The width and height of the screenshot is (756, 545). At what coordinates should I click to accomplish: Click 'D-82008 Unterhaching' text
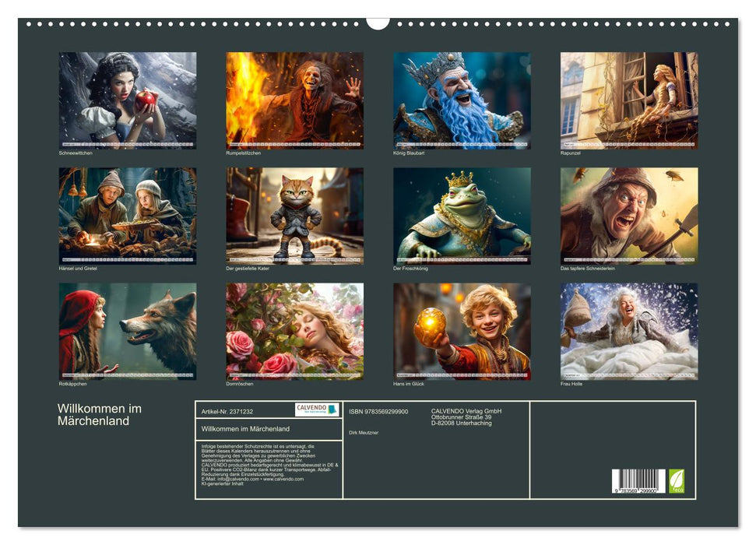tap(462, 423)
